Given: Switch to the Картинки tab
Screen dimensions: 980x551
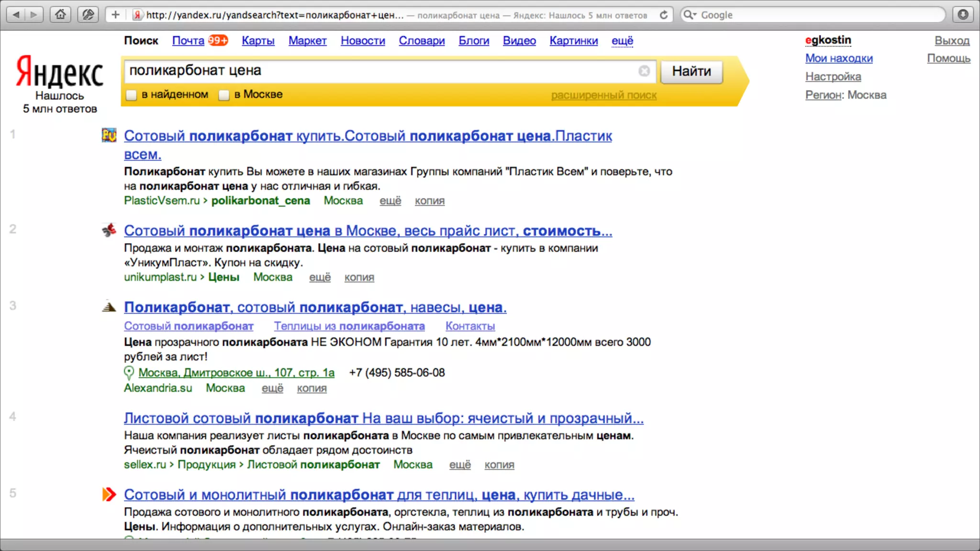Looking at the screenshot, I should [573, 41].
